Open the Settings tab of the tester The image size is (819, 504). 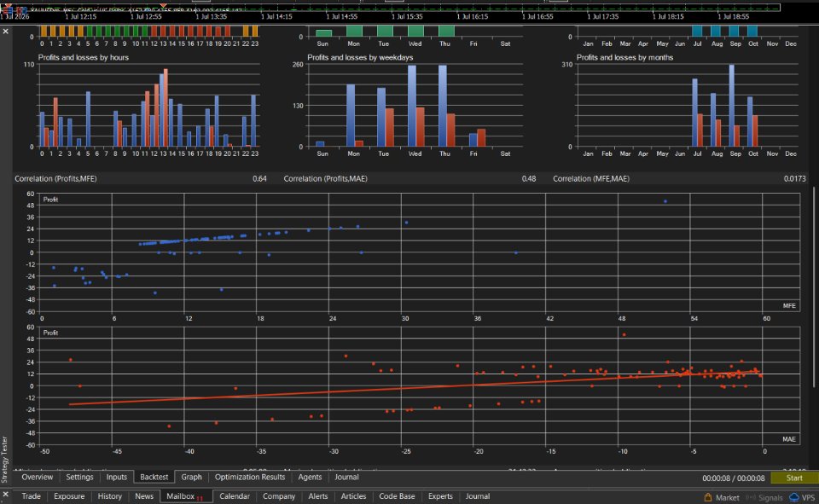click(79, 477)
